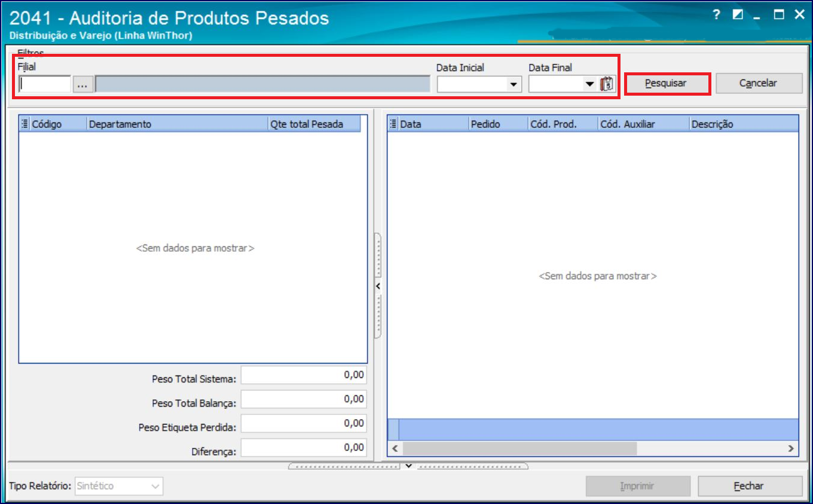The width and height of the screenshot is (813, 504).
Task: Click the Fechar button
Action: (750, 486)
